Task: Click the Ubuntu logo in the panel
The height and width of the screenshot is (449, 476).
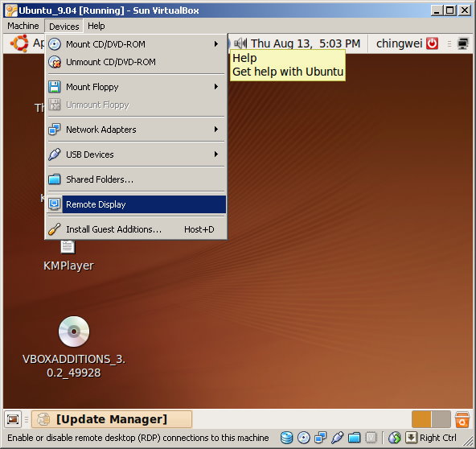Action: [x=20, y=43]
